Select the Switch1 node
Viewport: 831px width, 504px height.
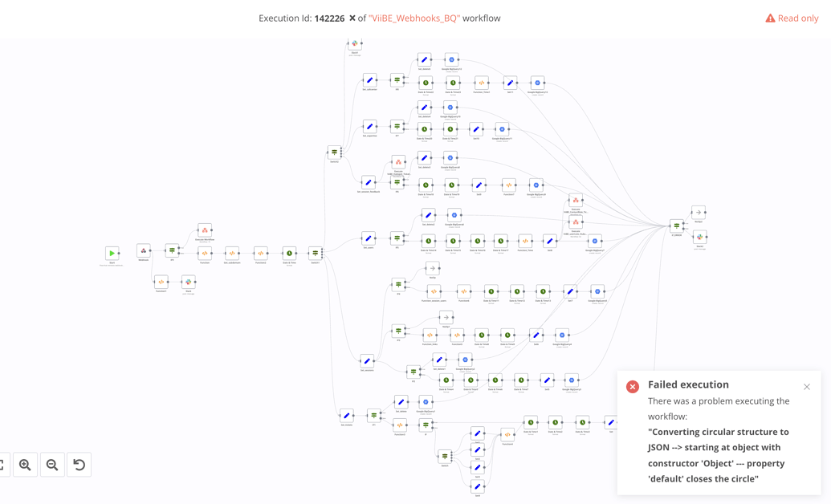[x=315, y=252]
